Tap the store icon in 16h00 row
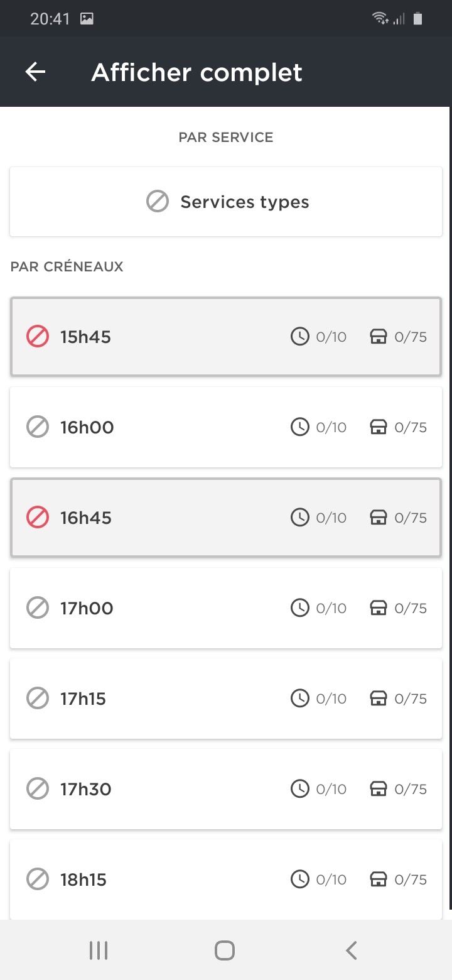452x980 pixels. click(x=378, y=427)
